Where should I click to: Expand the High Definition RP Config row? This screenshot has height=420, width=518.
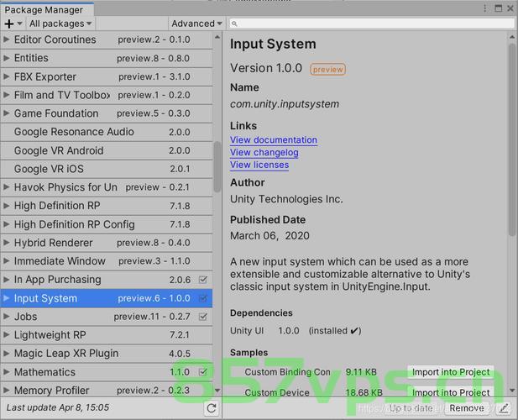[x=6, y=224]
